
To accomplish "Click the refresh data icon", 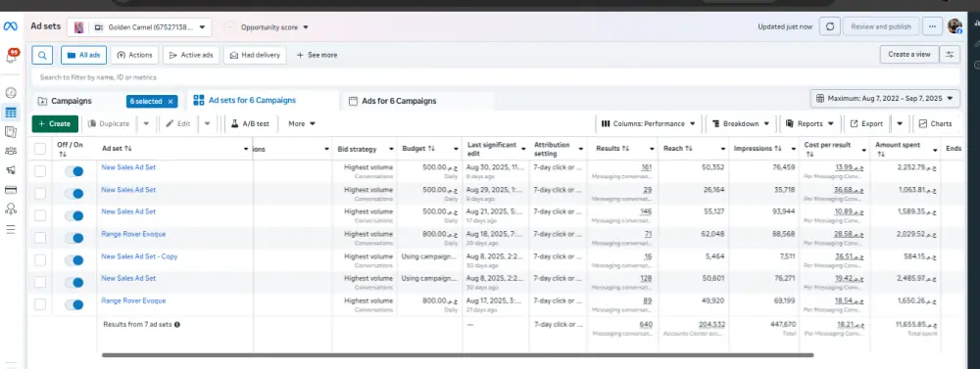I will (829, 26).
